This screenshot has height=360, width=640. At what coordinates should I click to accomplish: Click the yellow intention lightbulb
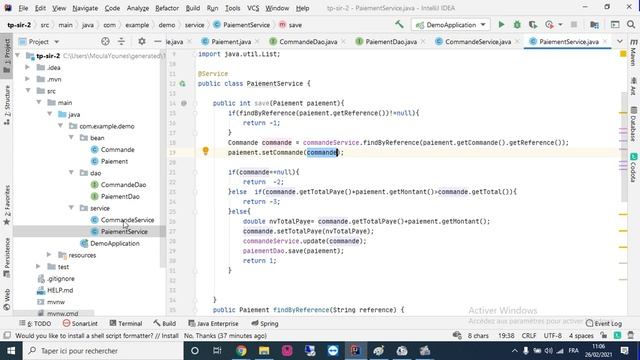point(205,151)
